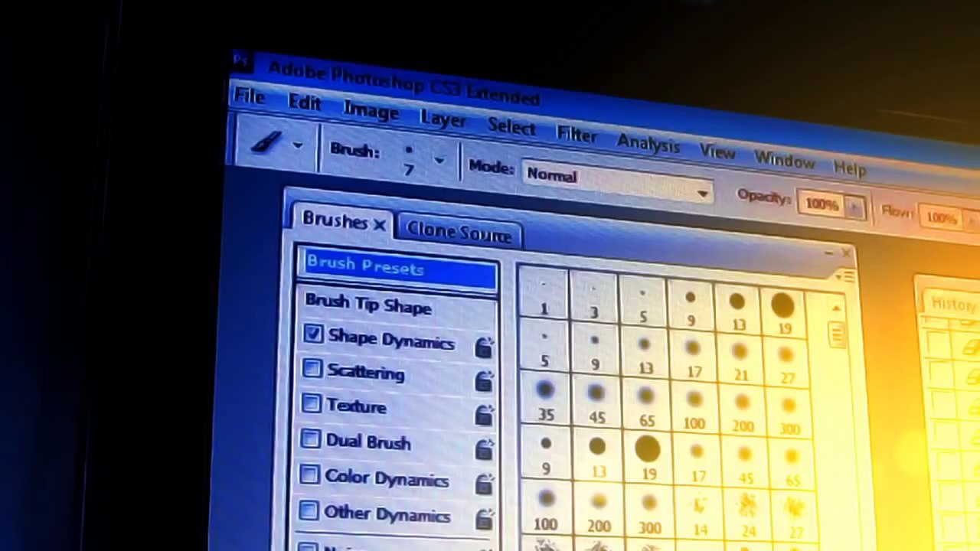Toggle the lock icon beside Dual Brush

[x=484, y=449]
